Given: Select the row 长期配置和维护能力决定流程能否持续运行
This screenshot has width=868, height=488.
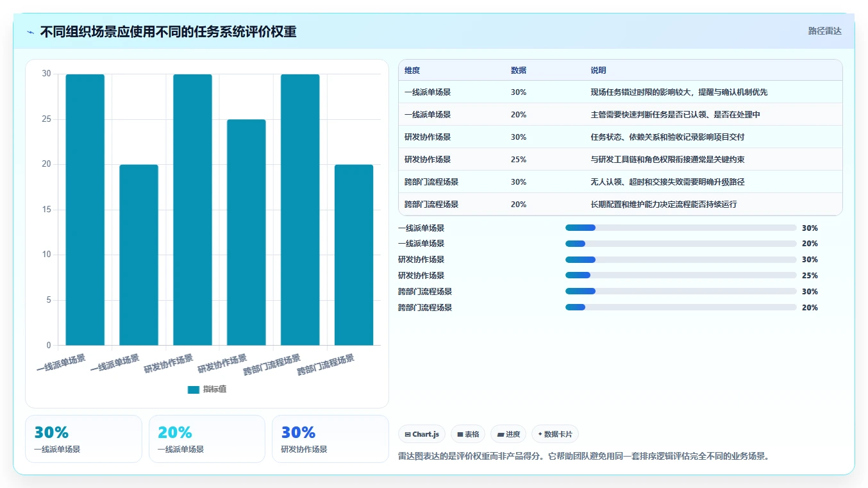Looking at the screenshot, I should point(621,205).
